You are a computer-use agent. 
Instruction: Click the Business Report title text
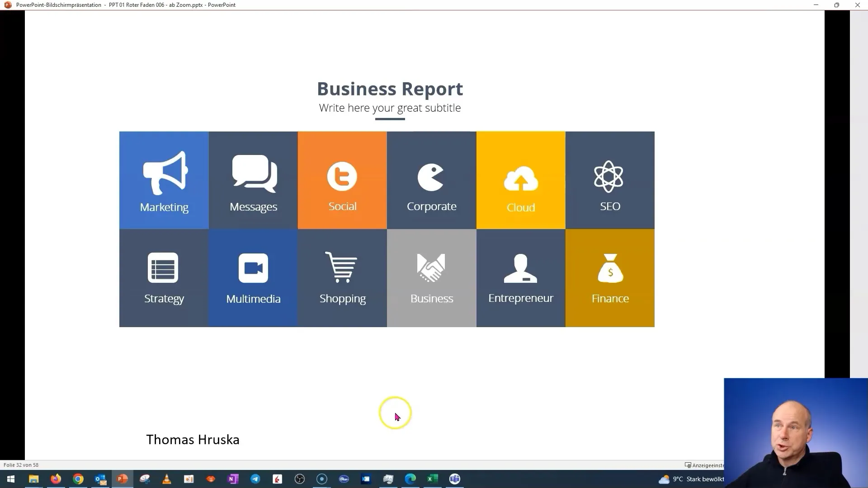tap(389, 88)
